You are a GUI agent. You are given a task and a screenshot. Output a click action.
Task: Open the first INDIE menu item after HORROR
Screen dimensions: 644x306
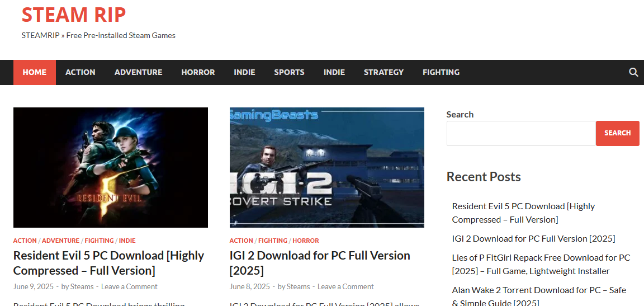pos(244,72)
